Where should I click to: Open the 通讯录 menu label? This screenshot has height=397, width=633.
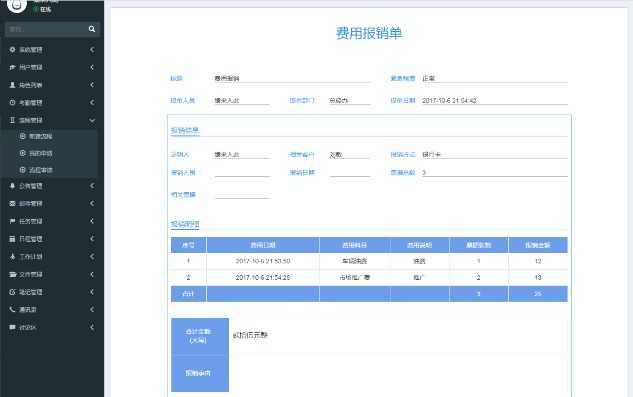pos(28,309)
